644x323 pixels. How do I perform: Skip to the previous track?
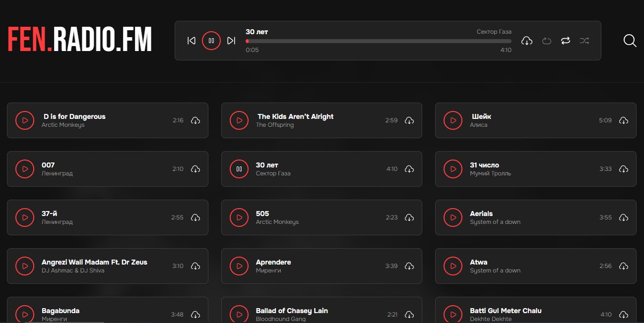(x=192, y=41)
